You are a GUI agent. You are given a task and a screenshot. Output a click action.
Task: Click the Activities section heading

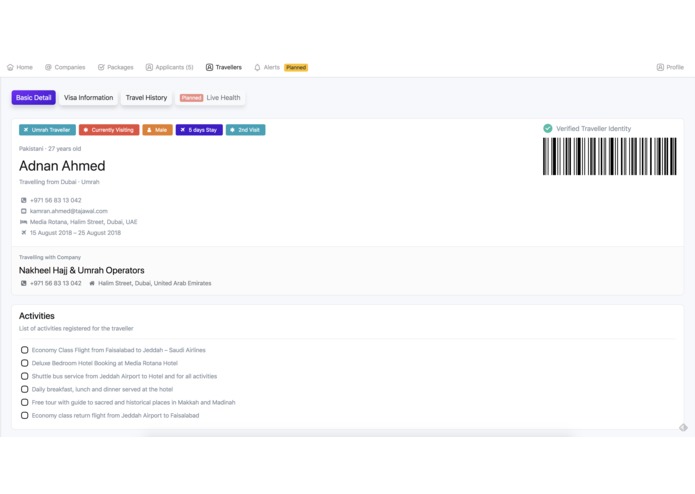coord(37,316)
